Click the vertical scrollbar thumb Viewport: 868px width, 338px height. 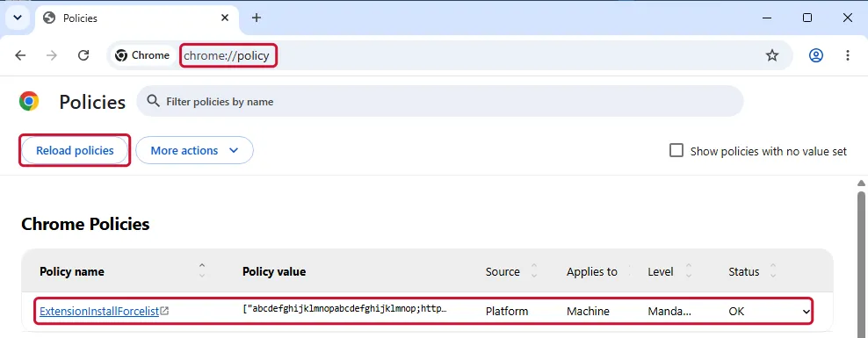coord(861,263)
